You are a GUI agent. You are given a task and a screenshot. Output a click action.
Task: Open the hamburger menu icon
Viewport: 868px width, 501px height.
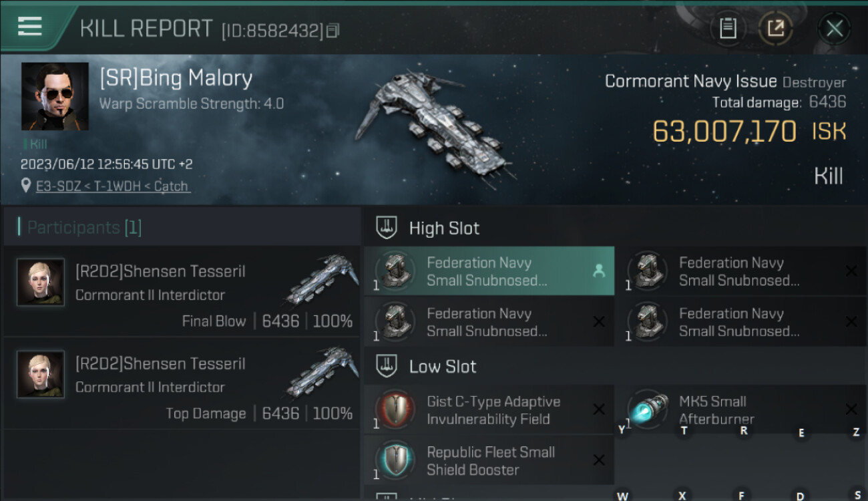[30, 27]
